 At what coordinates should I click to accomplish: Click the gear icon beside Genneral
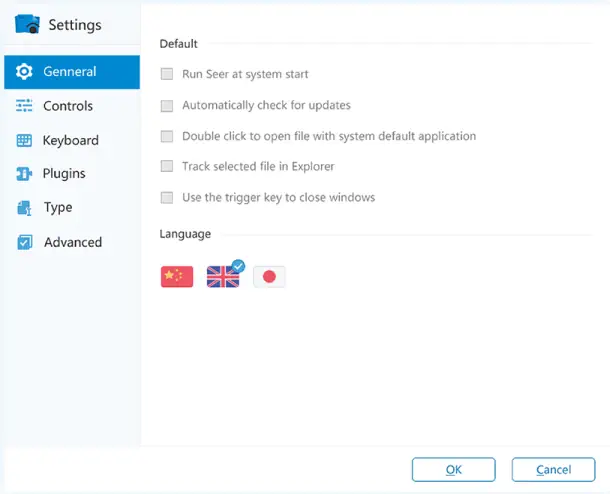pos(24,72)
